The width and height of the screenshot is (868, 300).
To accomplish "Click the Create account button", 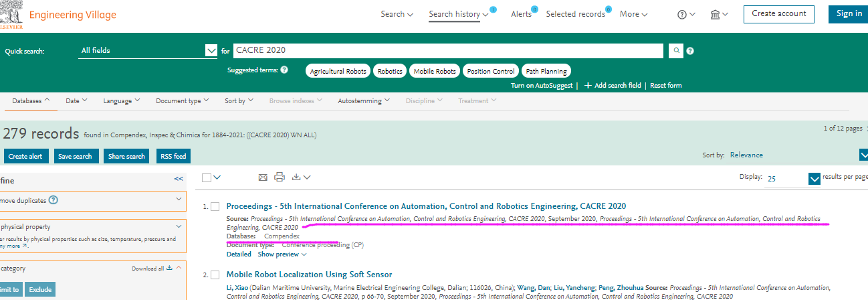I will pyautogui.click(x=779, y=13).
